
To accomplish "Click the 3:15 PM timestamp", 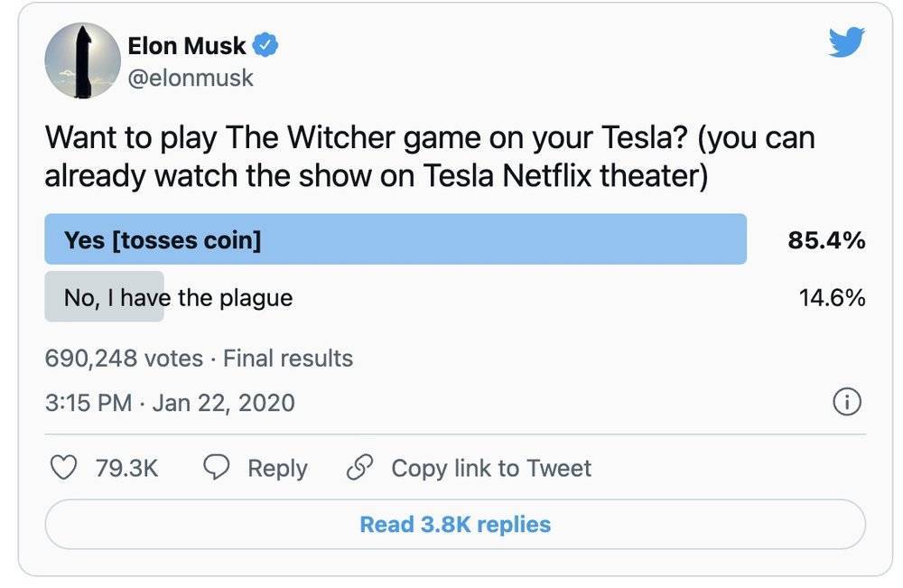I will pos(88,402).
